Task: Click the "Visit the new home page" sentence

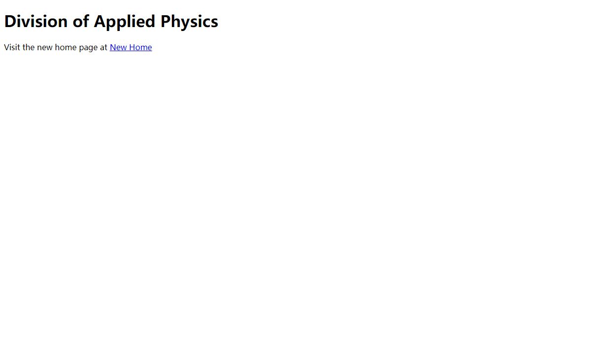Action: click(x=56, y=47)
